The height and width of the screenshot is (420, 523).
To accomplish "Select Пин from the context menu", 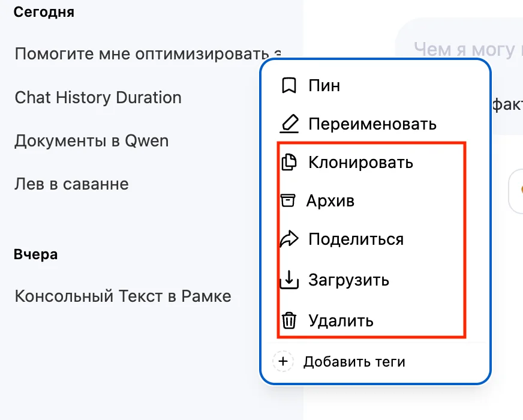I will pos(324,86).
